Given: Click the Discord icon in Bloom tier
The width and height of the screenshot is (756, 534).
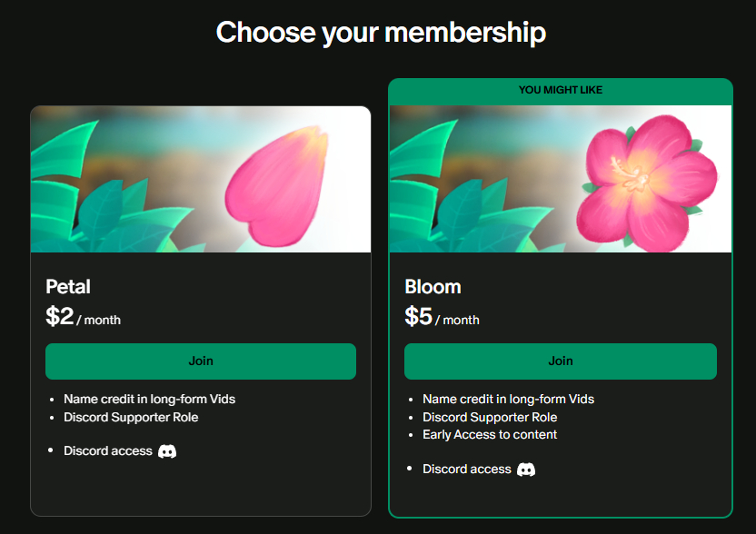Looking at the screenshot, I should pos(526,470).
